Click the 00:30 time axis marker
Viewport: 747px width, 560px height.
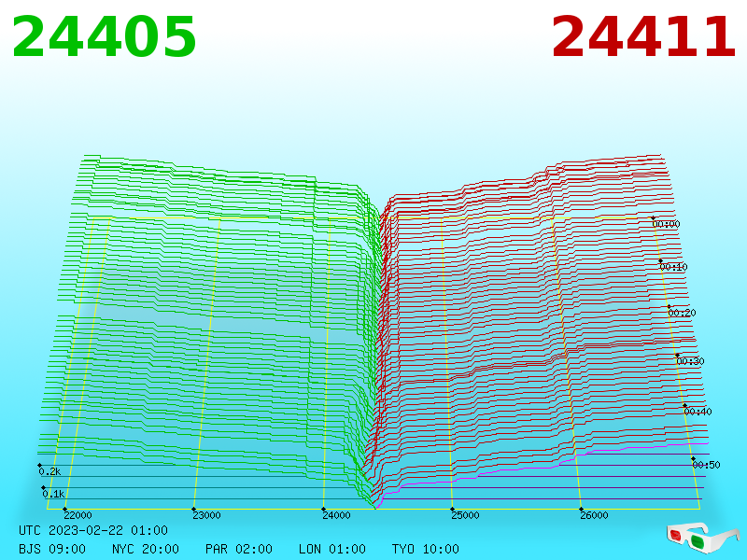click(x=690, y=361)
